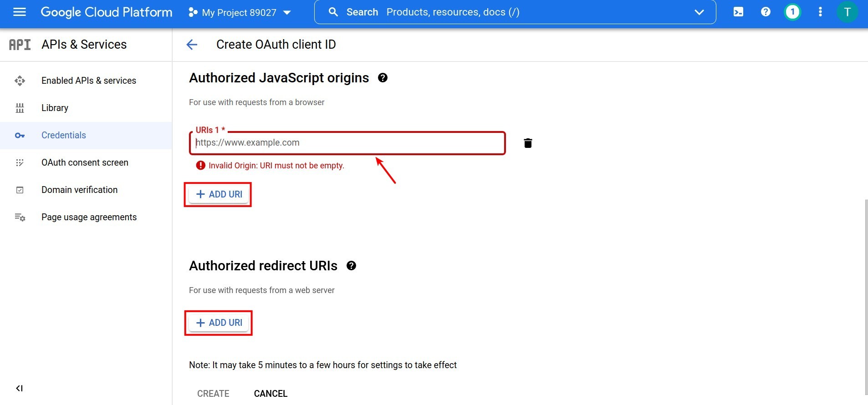This screenshot has width=868, height=405.
Task: Open the T account avatar
Action: coord(848,12)
